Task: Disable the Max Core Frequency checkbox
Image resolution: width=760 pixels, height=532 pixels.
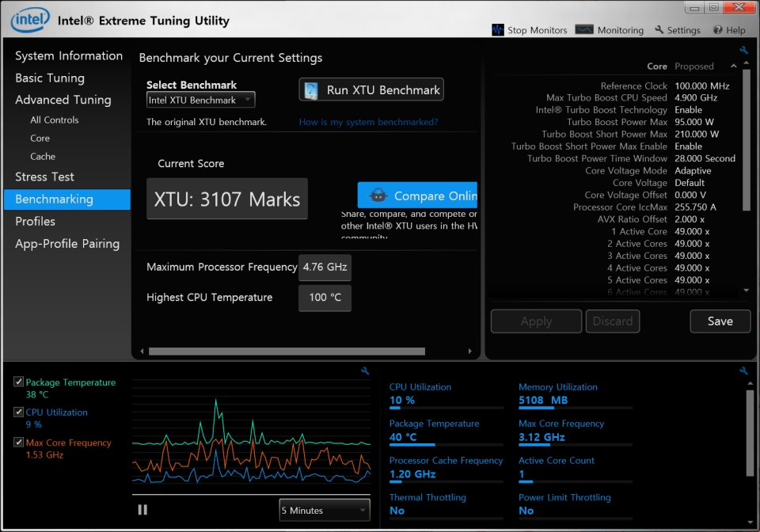Action: click(x=18, y=443)
